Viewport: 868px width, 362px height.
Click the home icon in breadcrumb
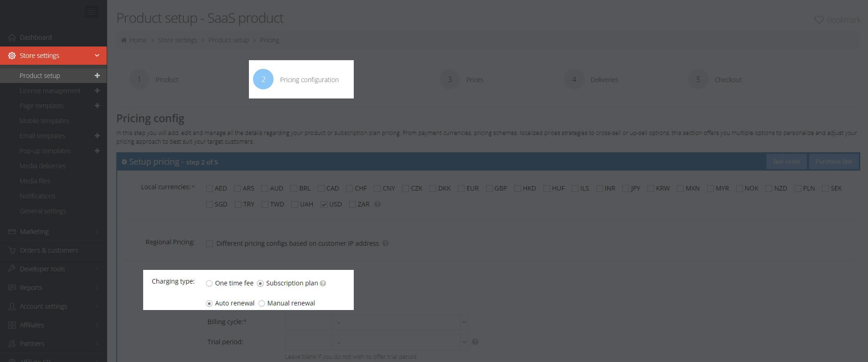tap(124, 40)
